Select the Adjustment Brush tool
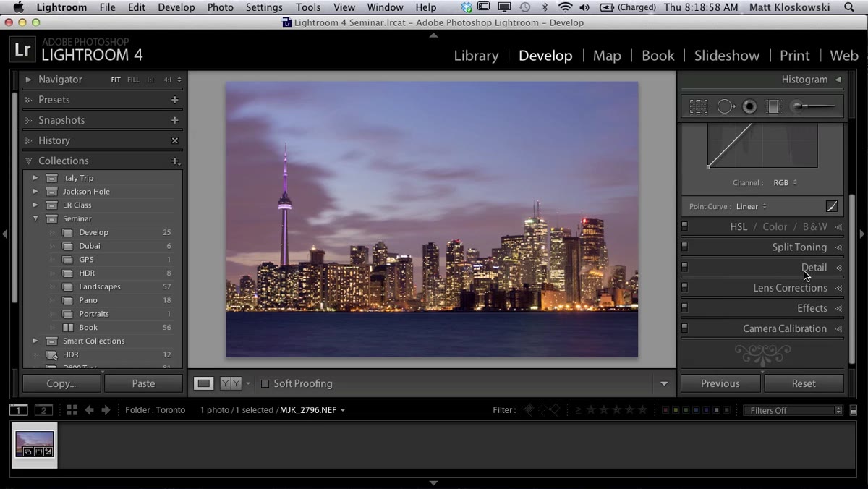Image resolution: width=868 pixels, height=489 pixels. pyautogui.click(x=814, y=107)
